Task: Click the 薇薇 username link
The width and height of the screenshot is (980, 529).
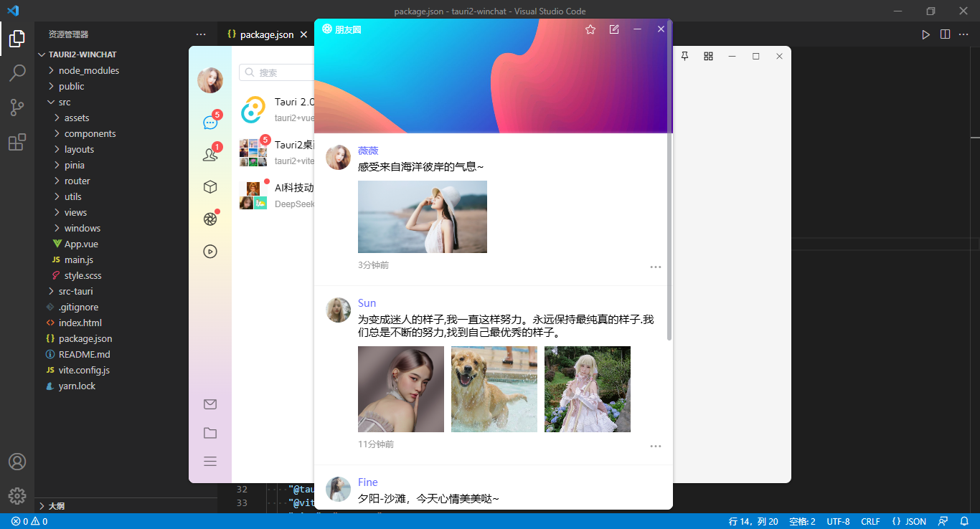Action: [x=368, y=151]
